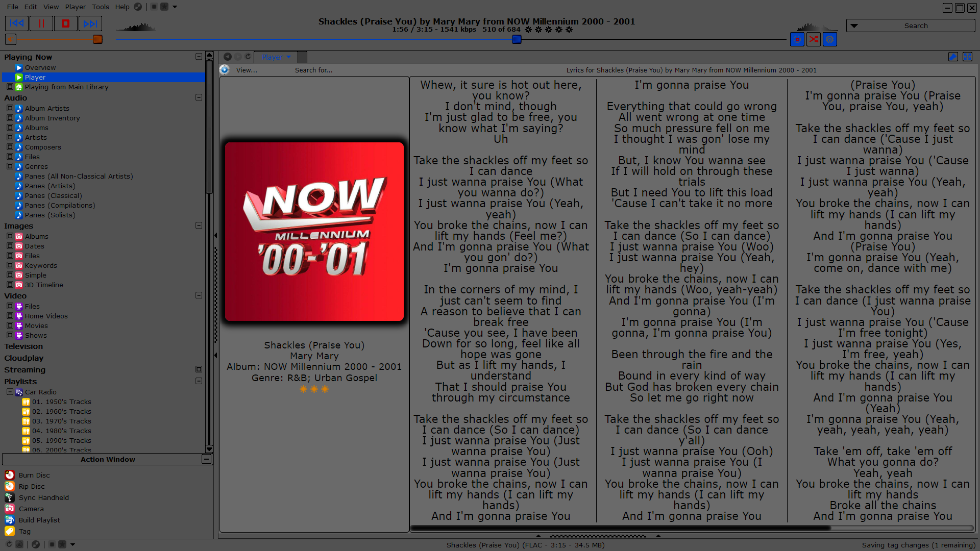Click the Search for... link
This screenshot has height=551, width=980.
point(313,70)
